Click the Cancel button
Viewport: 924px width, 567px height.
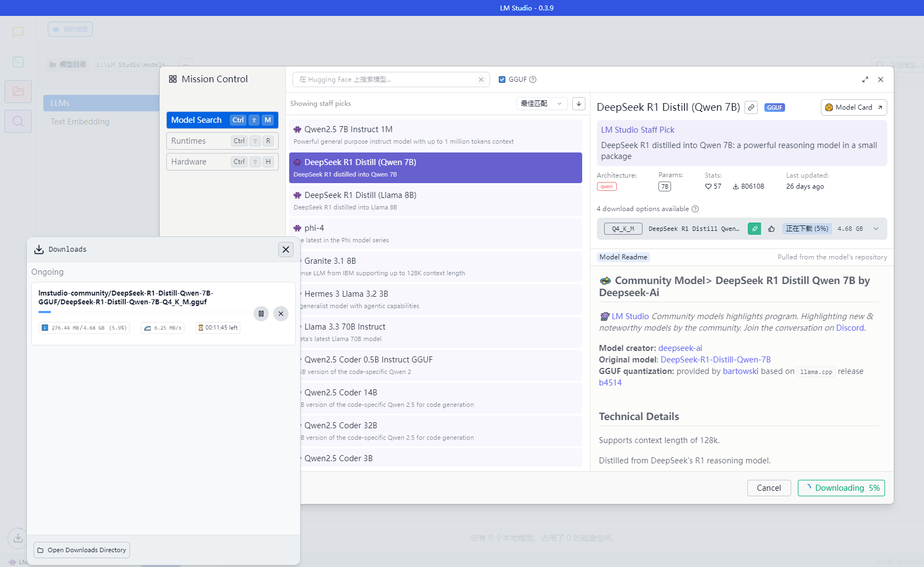[x=769, y=488]
